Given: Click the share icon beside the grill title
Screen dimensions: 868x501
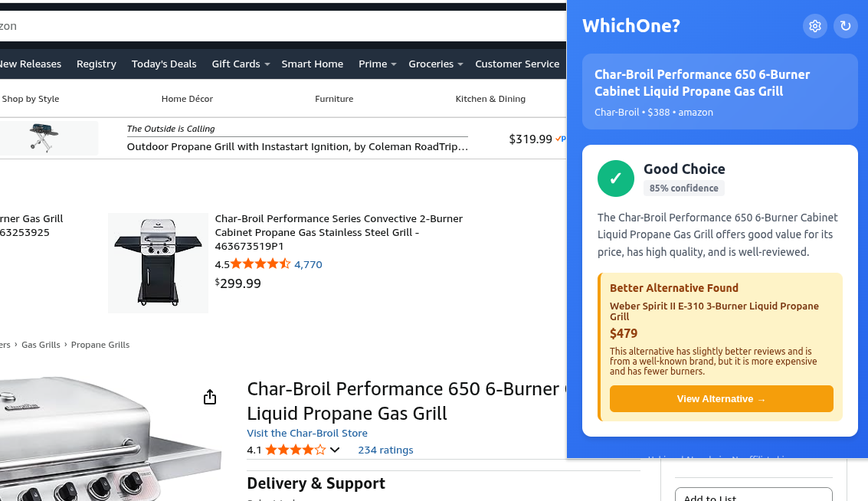Looking at the screenshot, I should [209, 398].
